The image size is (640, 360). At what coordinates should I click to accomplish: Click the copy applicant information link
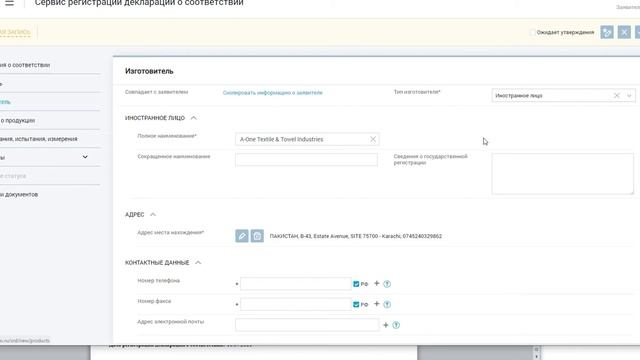(273, 93)
